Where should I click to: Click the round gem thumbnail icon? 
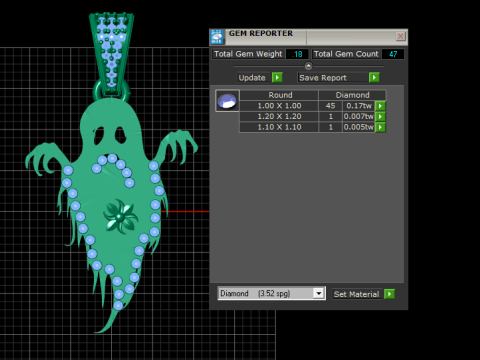coord(227,101)
